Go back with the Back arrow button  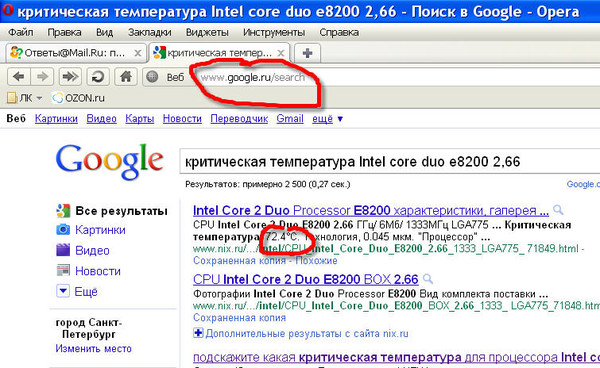(x=18, y=77)
